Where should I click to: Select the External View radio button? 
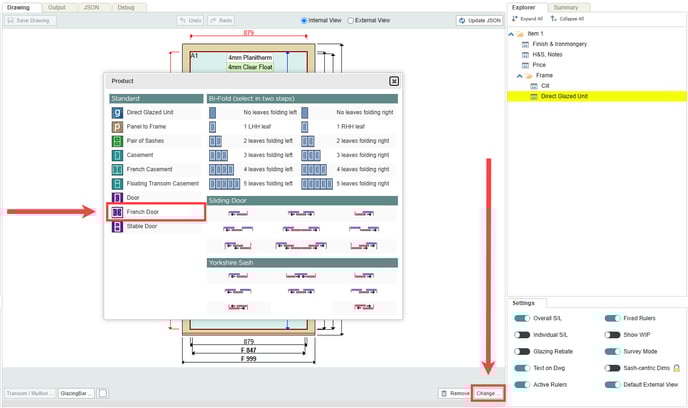350,20
